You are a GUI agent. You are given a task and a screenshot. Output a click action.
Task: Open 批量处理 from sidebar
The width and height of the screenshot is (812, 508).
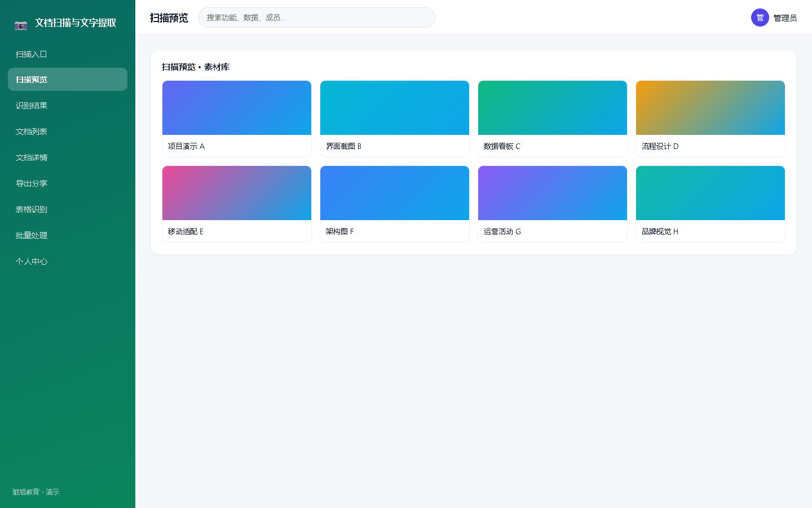68,235
